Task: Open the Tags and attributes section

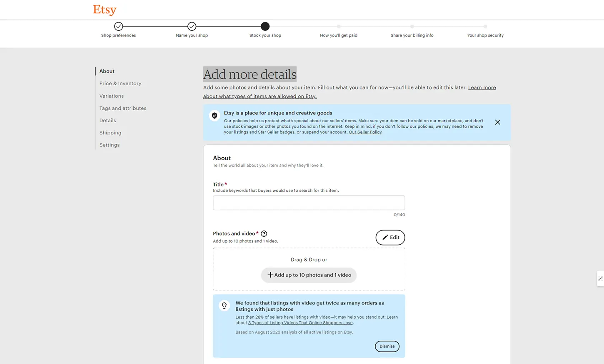Action: click(123, 108)
